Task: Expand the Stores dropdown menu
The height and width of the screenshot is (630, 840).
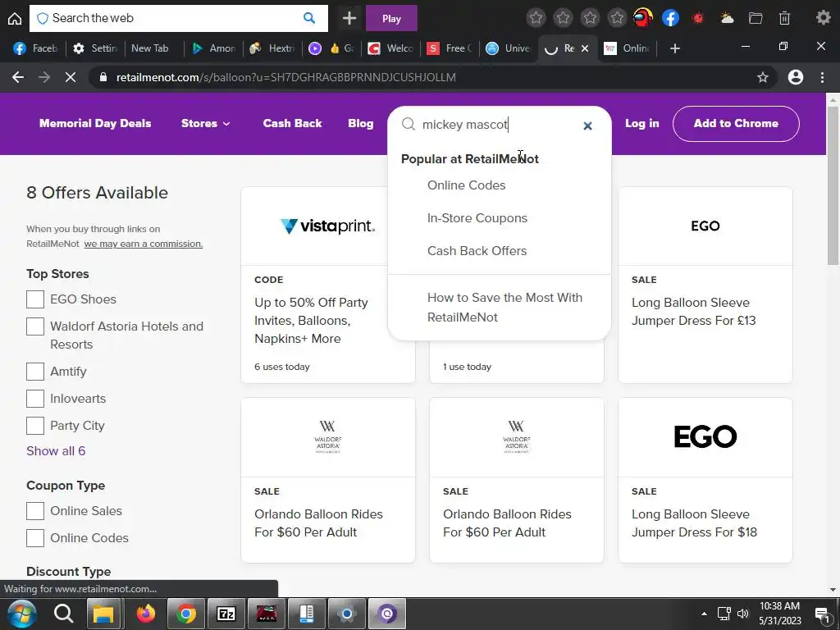Action: (x=205, y=123)
